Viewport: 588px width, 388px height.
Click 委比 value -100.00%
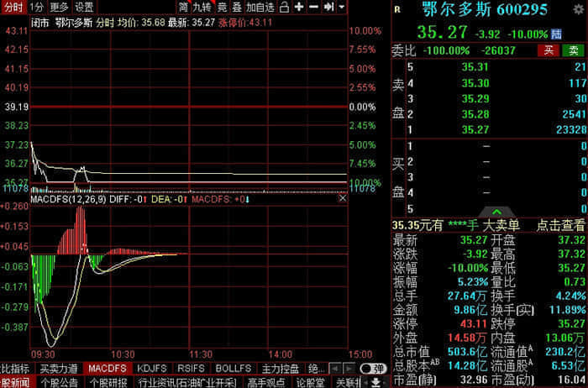pyautogui.click(x=446, y=50)
